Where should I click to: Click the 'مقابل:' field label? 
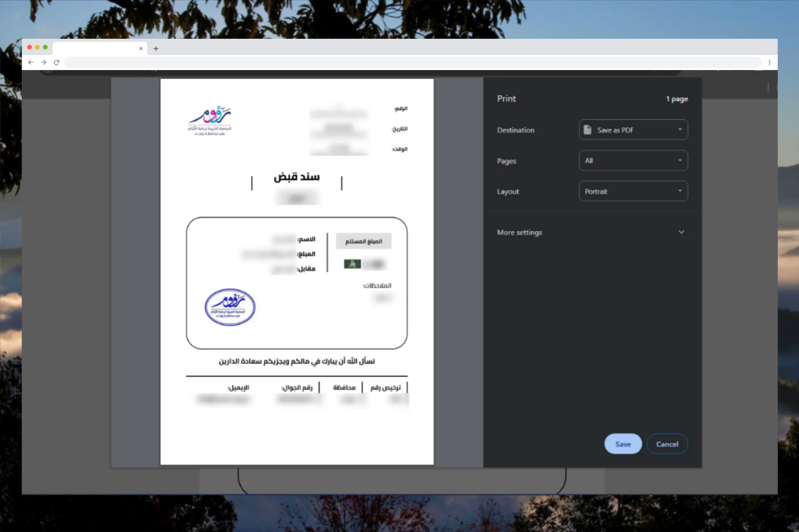306,268
